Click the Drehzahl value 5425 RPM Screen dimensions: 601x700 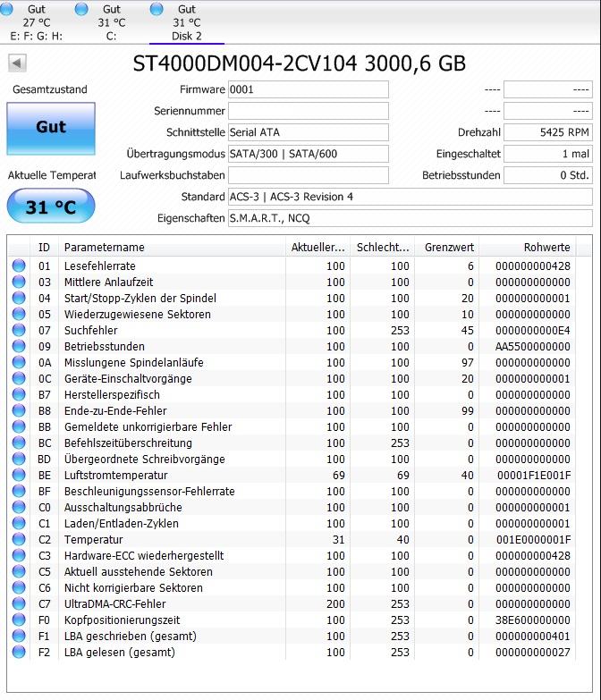[548, 132]
